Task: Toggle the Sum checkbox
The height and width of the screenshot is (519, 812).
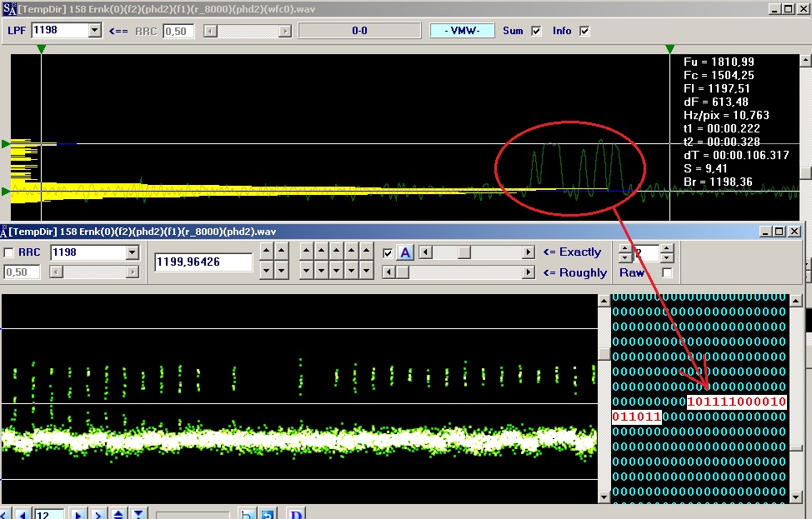Action: tap(537, 31)
